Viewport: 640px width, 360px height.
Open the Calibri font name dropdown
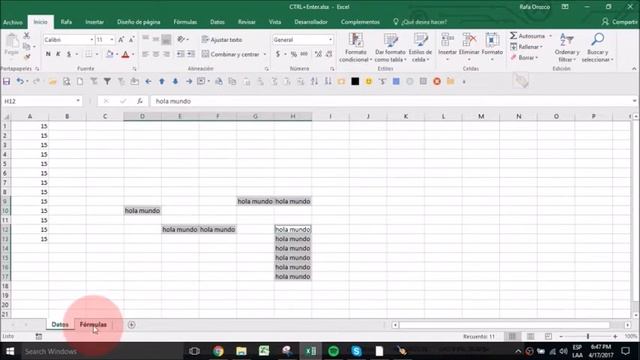tap(91, 40)
